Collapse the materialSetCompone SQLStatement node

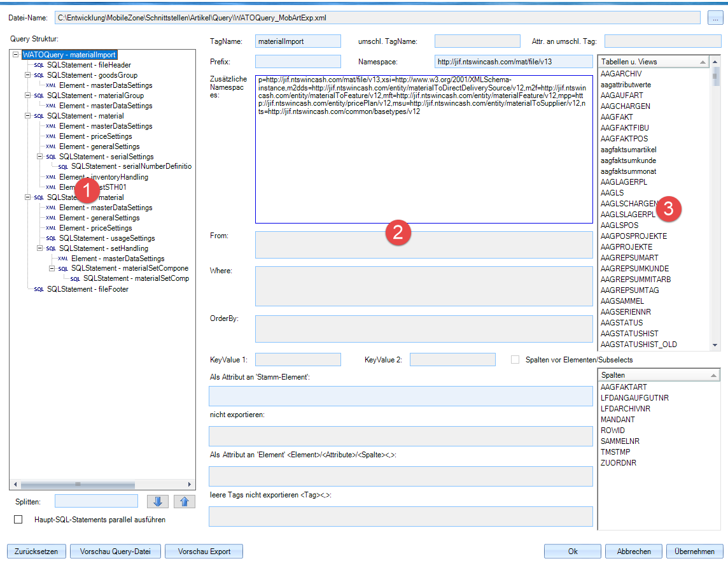pos(52,269)
